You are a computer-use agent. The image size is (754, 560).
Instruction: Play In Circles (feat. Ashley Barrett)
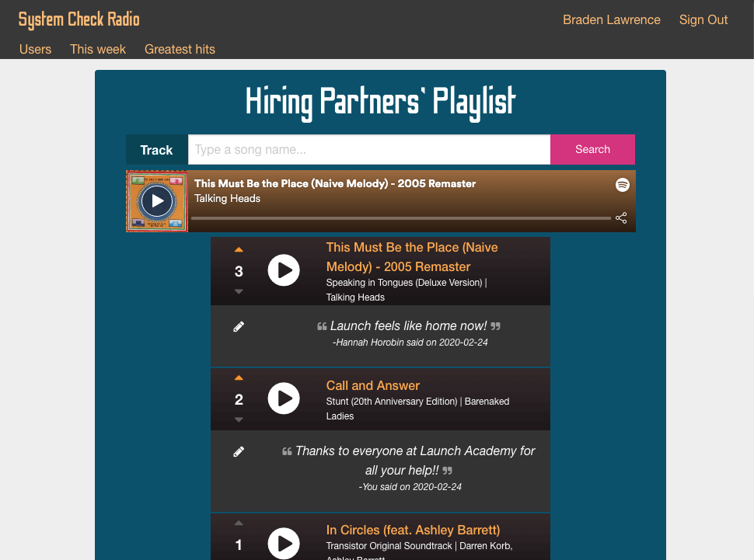coord(284,544)
